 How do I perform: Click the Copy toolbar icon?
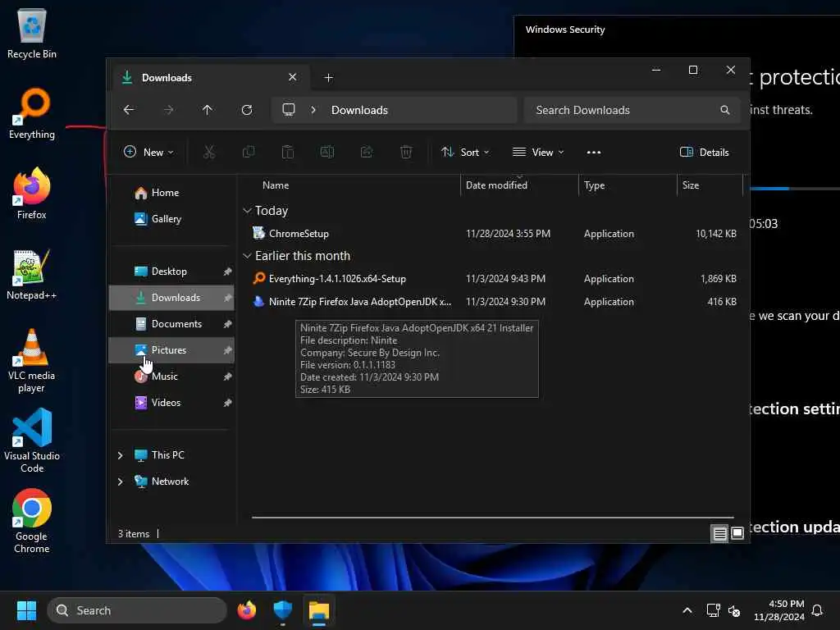point(249,152)
